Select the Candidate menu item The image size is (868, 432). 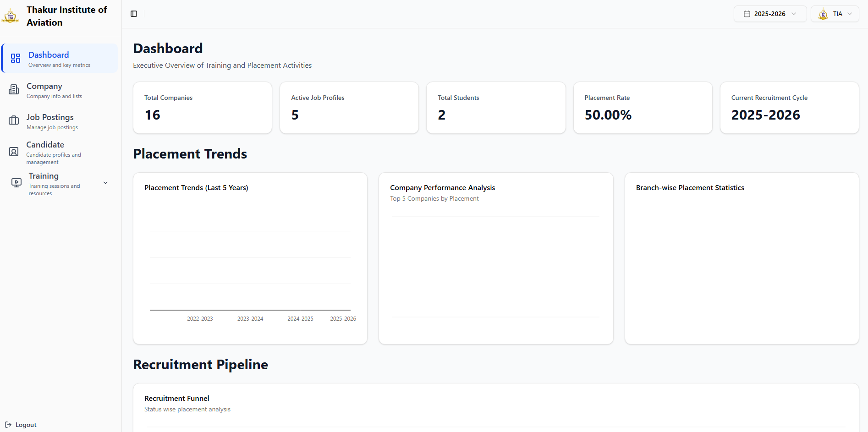[45, 152]
